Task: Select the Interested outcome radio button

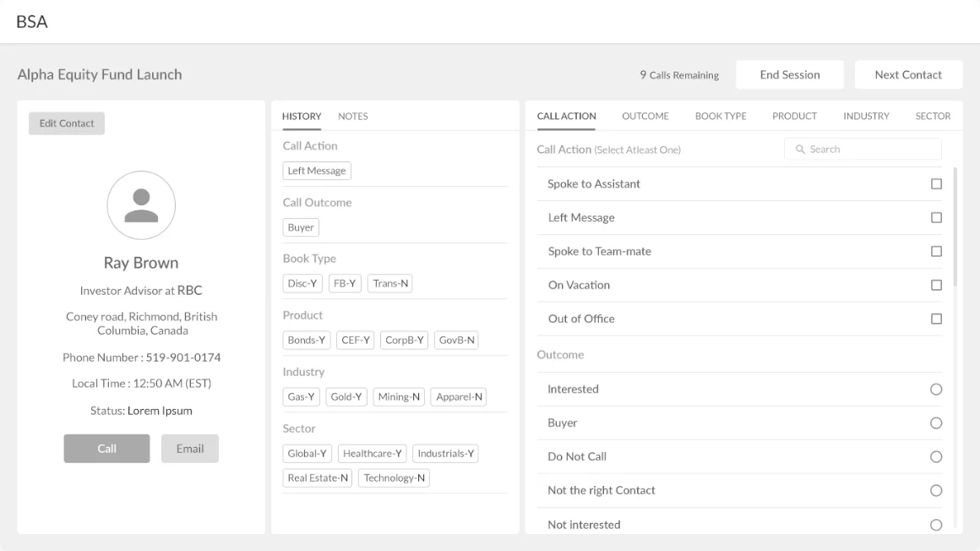Action: [x=936, y=390]
